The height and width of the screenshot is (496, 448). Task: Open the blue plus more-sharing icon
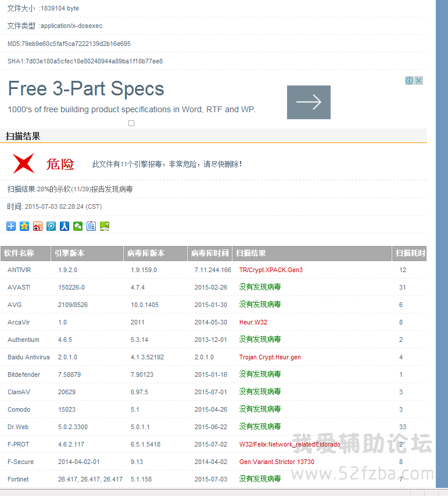11,226
